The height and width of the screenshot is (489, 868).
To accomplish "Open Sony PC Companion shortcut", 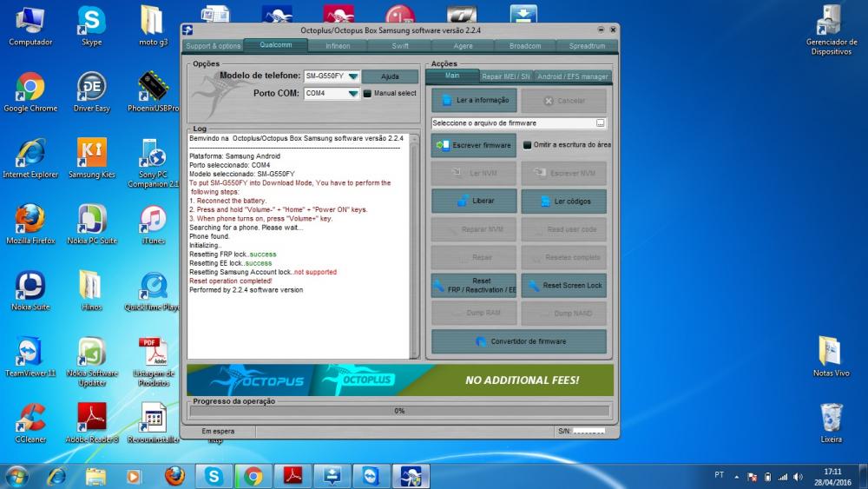I will [153, 163].
